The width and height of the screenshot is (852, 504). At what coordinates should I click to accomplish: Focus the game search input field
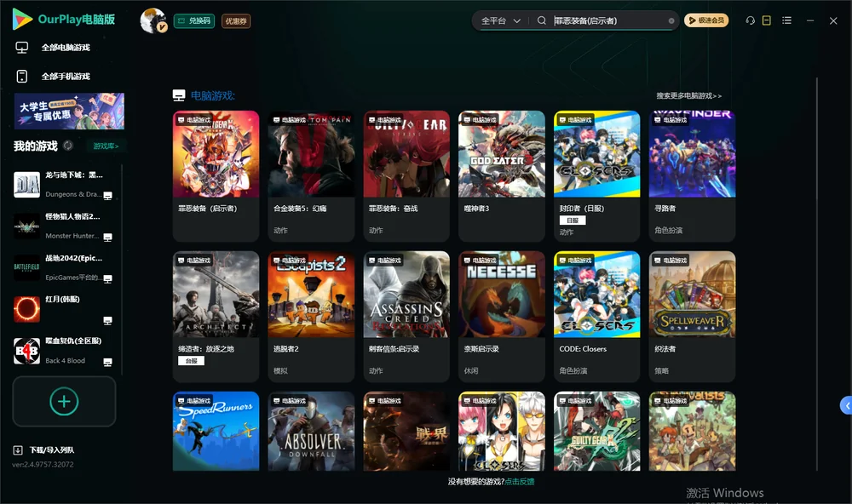pyautogui.click(x=610, y=20)
